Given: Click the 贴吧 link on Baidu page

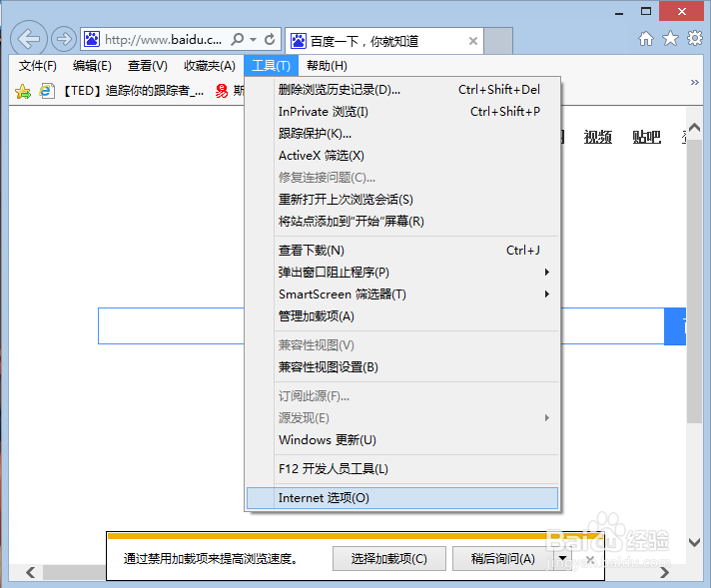Looking at the screenshot, I should click(646, 137).
